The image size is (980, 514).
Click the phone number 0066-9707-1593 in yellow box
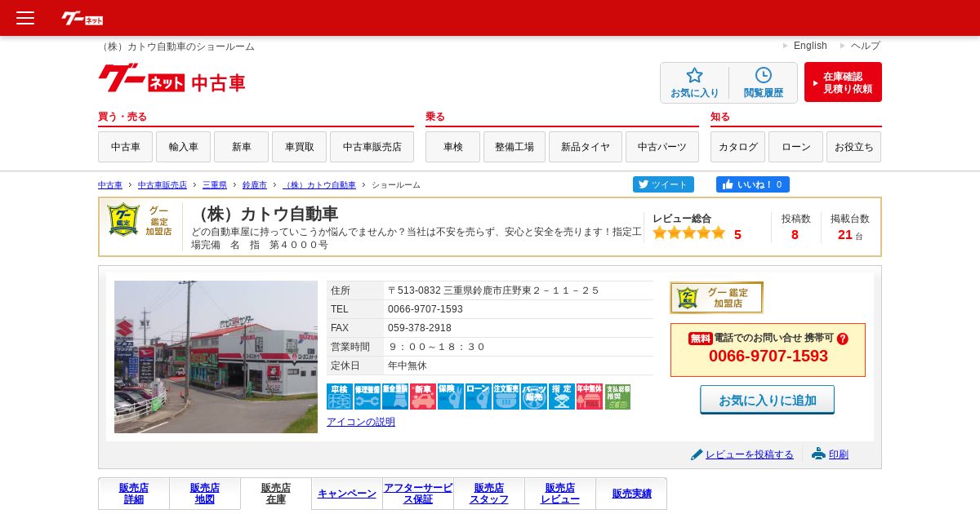768,356
